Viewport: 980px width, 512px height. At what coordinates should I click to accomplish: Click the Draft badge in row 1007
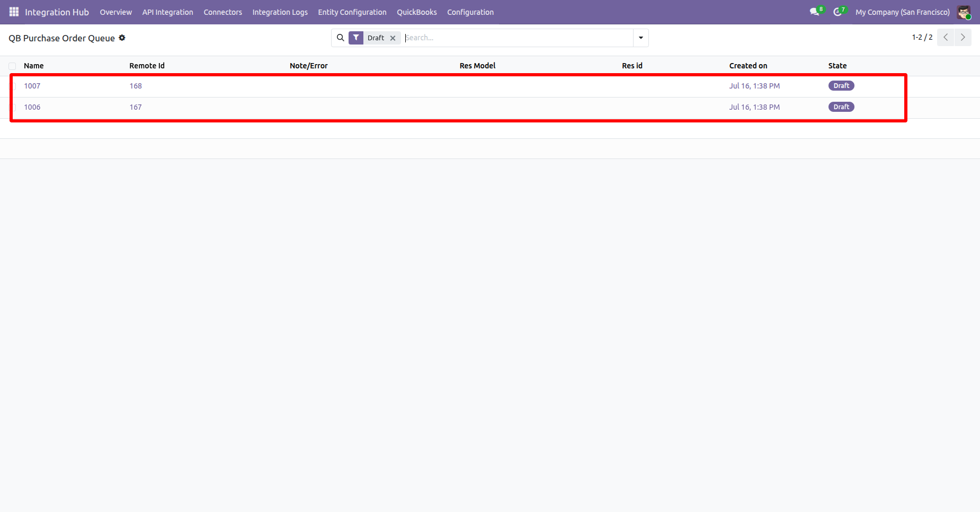click(841, 86)
